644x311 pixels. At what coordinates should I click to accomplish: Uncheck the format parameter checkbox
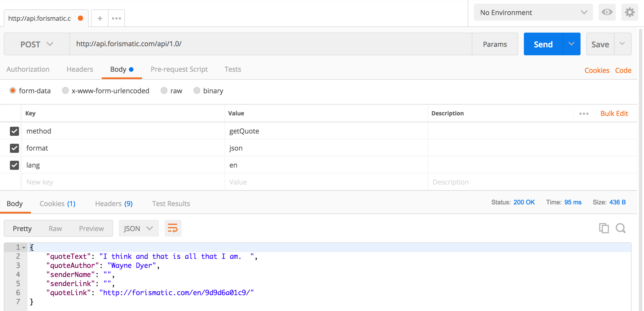14,148
